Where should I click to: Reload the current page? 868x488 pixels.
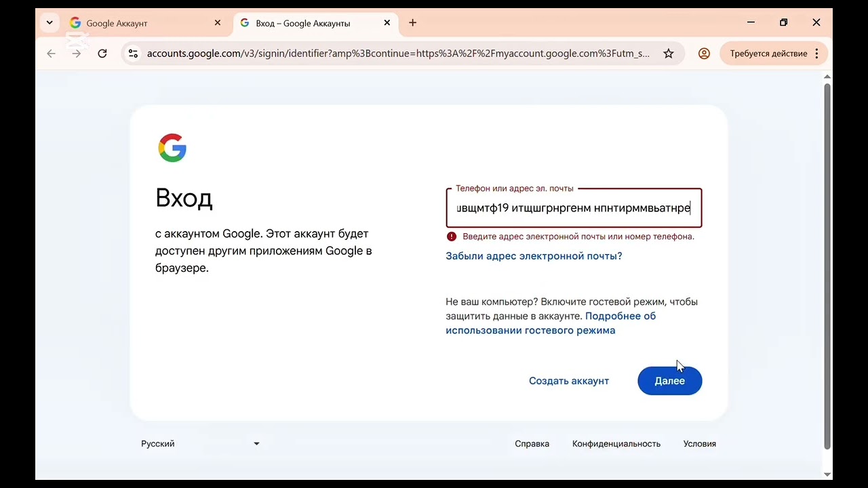(102, 54)
